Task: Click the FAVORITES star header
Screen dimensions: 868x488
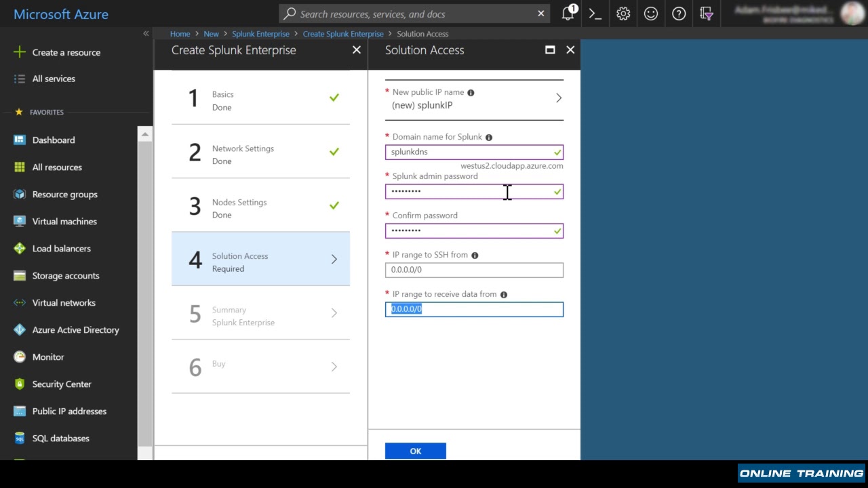Action: point(39,112)
